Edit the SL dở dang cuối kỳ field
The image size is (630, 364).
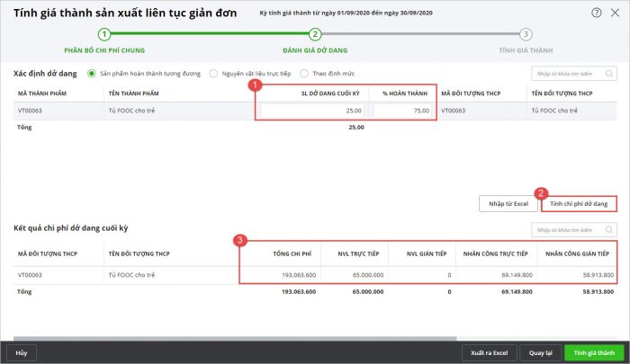coord(312,111)
